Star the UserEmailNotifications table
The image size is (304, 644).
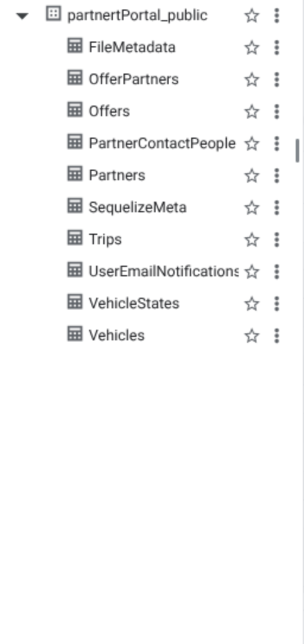click(252, 272)
